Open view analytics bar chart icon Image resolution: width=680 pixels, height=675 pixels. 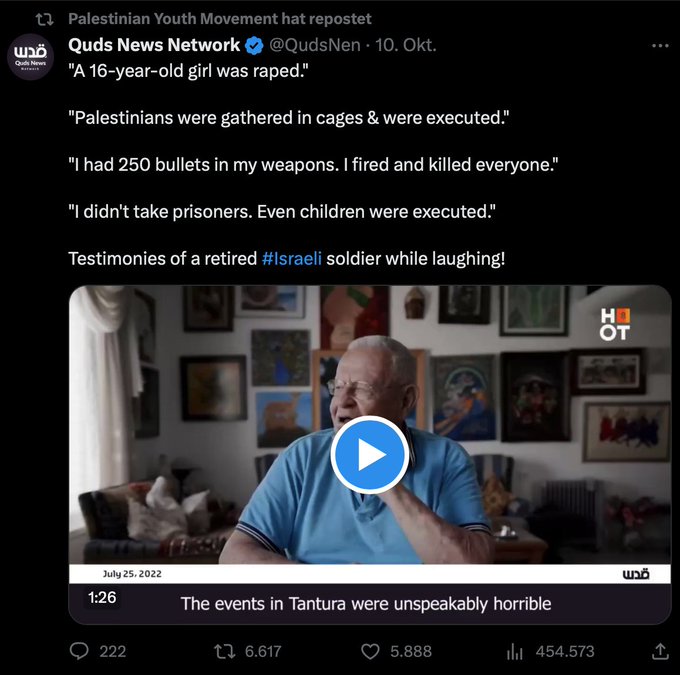click(515, 651)
